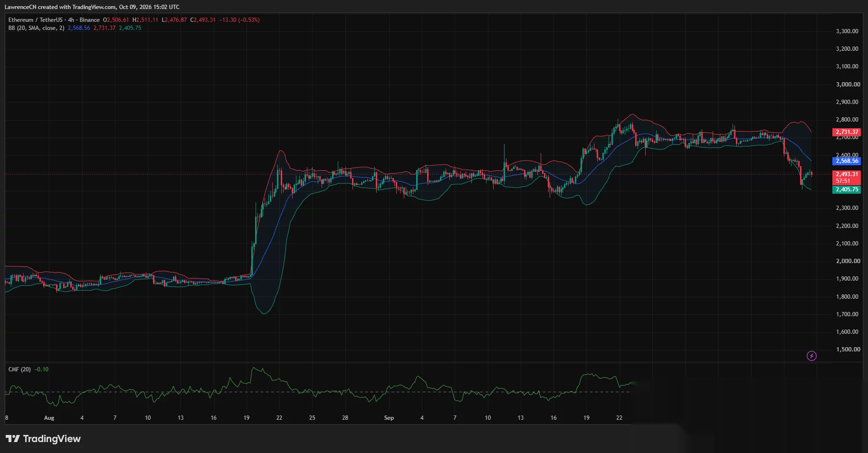
Task: Click the 3,300.00 price axis label
Action: coord(847,31)
